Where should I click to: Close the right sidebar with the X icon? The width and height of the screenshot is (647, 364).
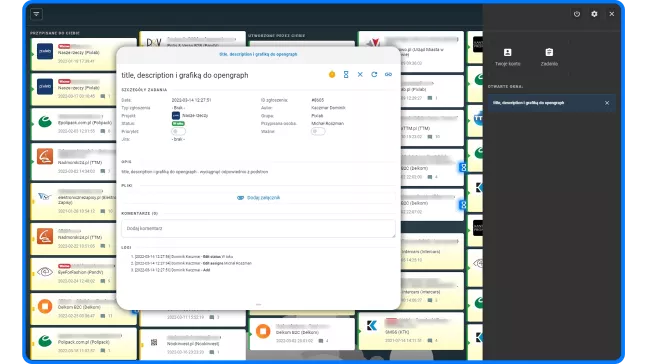pos(612,14)
